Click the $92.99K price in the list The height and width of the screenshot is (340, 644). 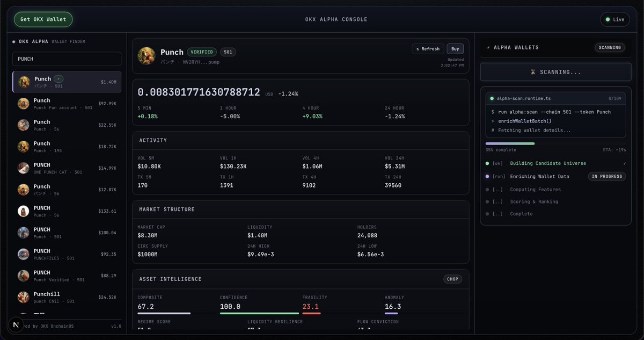[107, 103]
